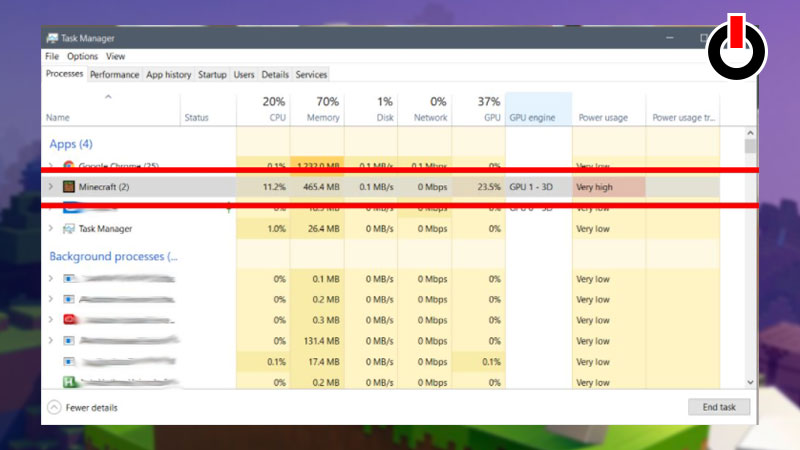Image resolution: width=800 pixels, height=450 pixels.
Task: Switch to the Services tab
Action: [311, 74]
